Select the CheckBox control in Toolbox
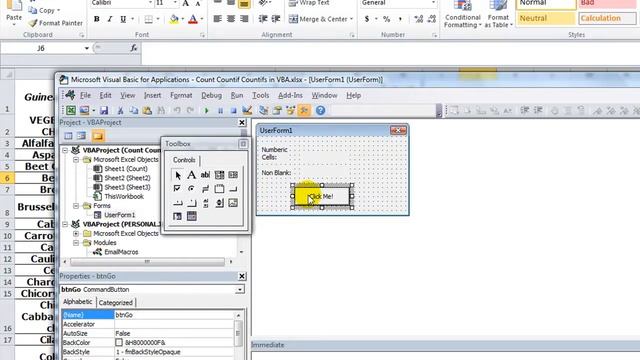Viewport: 640px width, 360px height. 177,189
